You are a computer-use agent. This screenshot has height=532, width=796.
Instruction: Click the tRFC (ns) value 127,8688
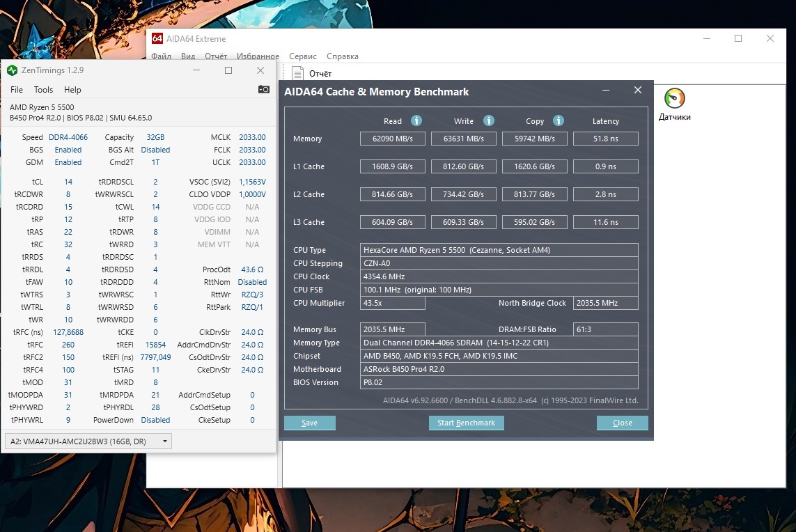(68, 332)
